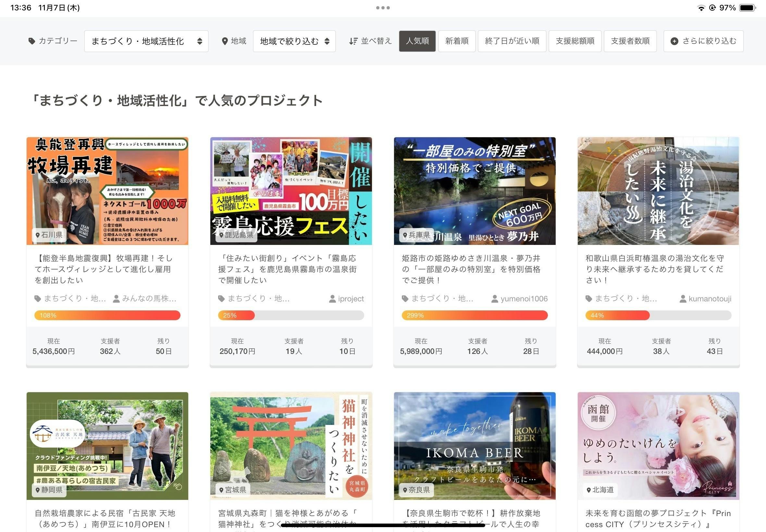
Task: Click the user icon beside kumanotouji
Action: tap(683, 299)
